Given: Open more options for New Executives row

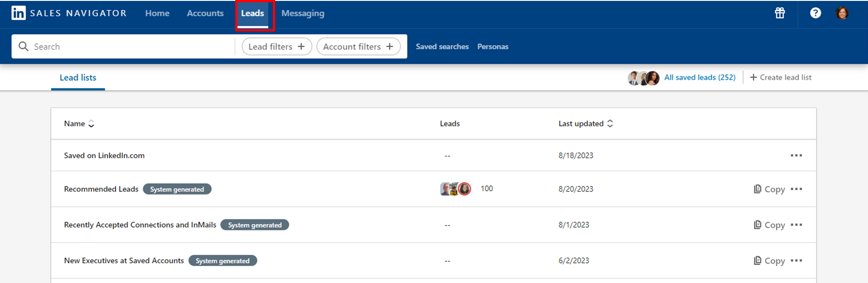Looking at the screenshot, I should pos(796,261).
